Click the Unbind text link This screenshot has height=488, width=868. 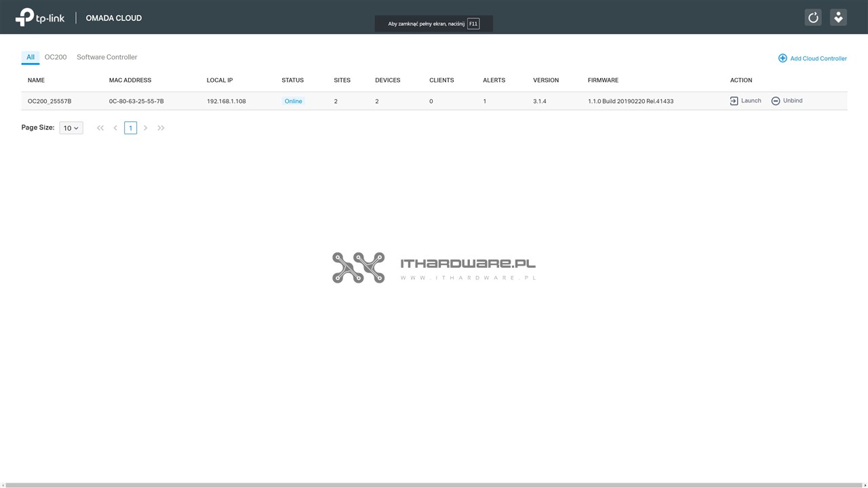[x=793, y=101]
